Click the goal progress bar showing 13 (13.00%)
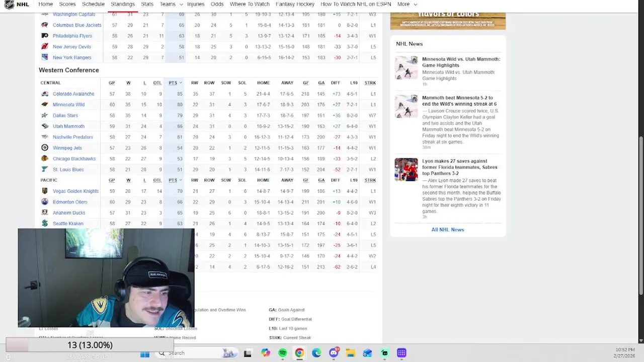 pyautogui.click(x=90, y=345)
